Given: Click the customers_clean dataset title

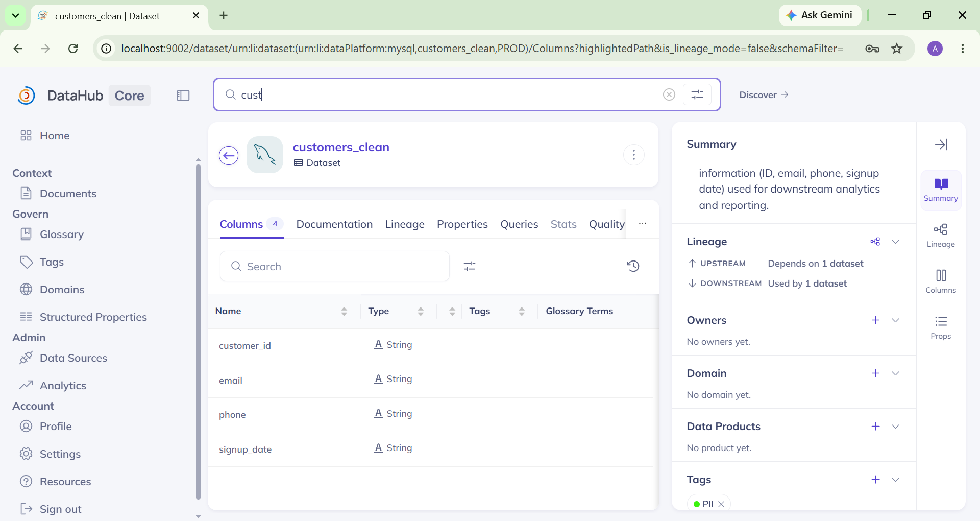Looking at the screenshot, I should point(341,147).
